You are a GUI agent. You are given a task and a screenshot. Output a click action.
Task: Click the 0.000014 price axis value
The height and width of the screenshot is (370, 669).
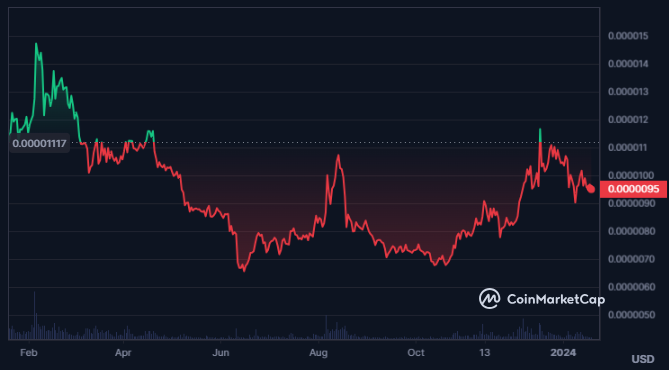coord(628,64)
